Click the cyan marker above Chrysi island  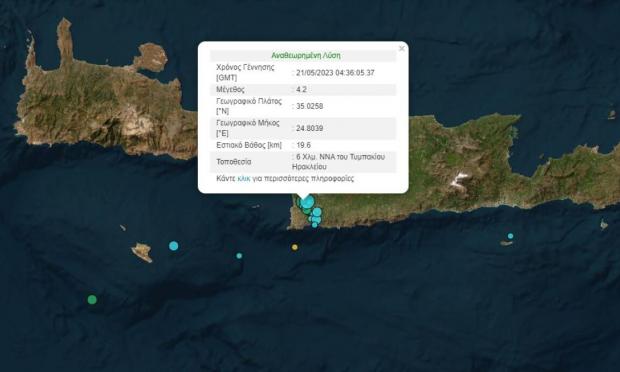pos(510,236)
